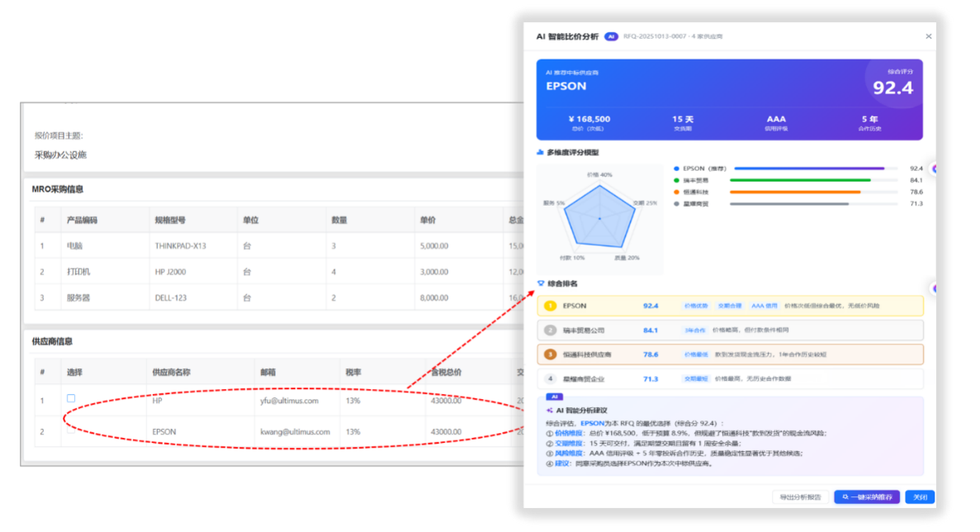Image resolution: width=980 pixels, height=532 pixels.
Task: Click the 导出分析报告 button
Action: point(800,497)
